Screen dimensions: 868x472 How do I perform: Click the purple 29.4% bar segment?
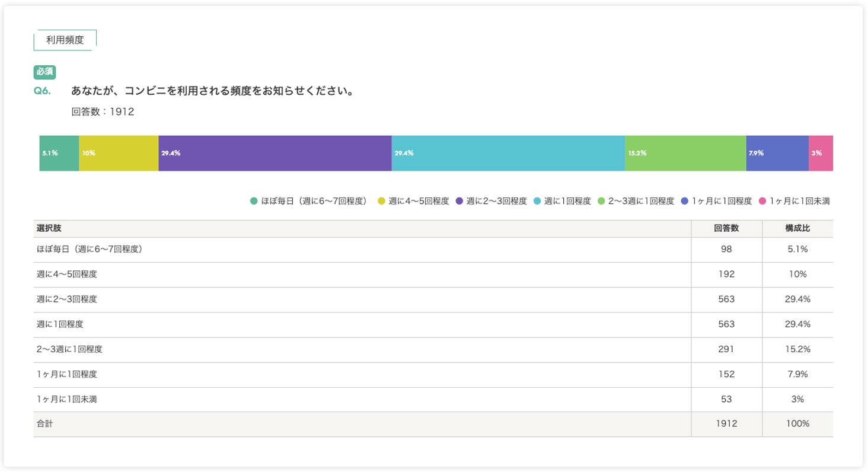275,153
